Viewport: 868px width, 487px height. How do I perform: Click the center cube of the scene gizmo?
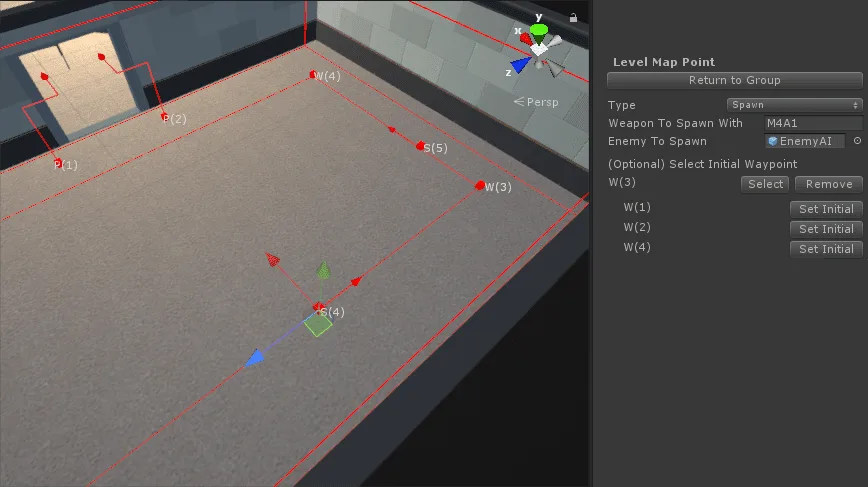(539, 49)
